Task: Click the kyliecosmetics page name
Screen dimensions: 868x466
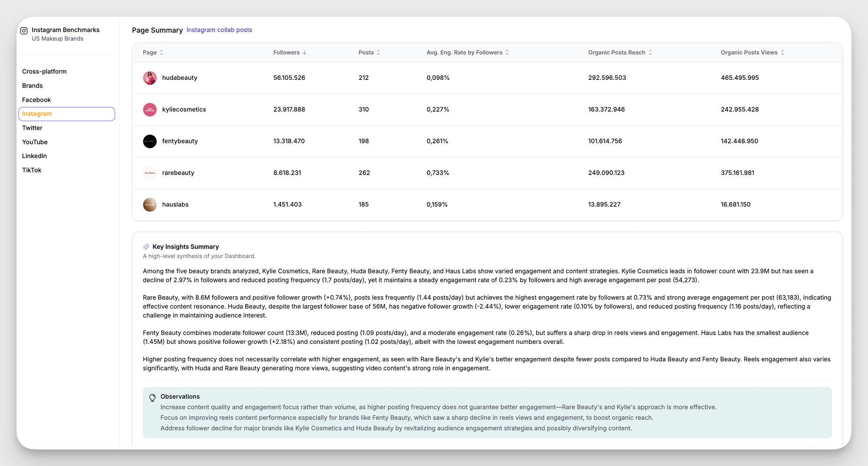Action: click(184, 109)
